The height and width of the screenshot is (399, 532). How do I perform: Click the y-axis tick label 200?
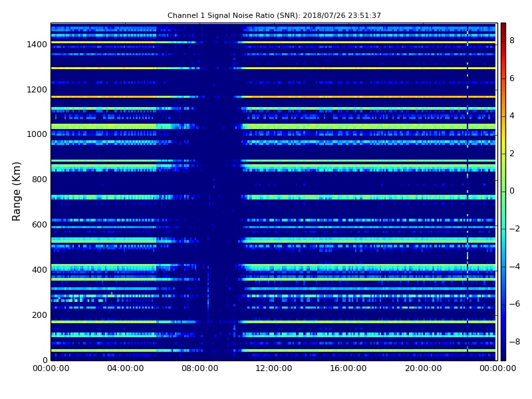tap(39, 315)
